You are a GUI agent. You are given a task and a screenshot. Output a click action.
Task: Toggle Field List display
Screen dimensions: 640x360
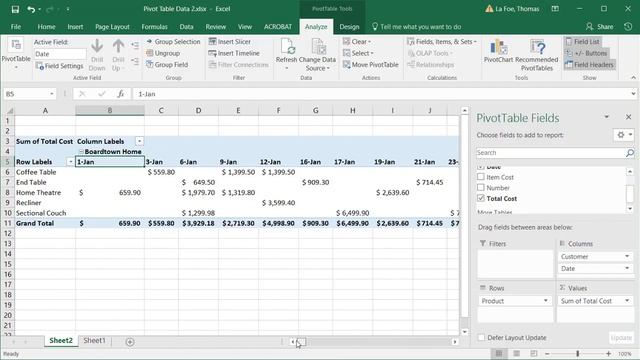pyautogui.click(x=582, y=42)
